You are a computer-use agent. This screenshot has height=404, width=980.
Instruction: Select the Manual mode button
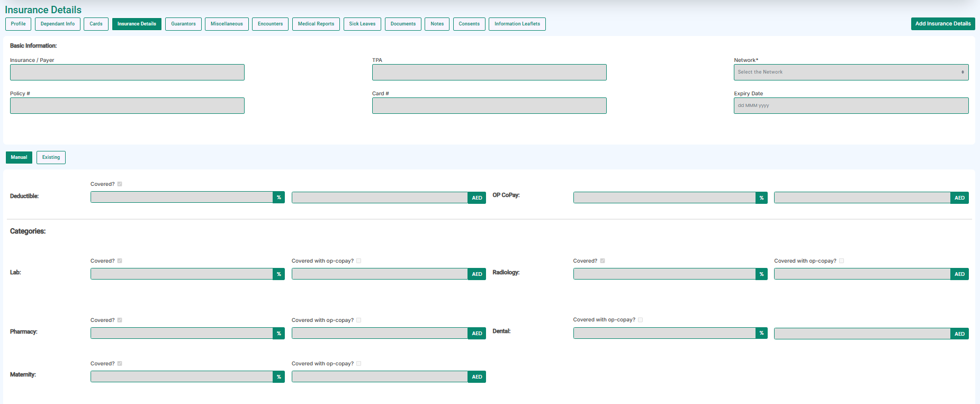(19, 157)
